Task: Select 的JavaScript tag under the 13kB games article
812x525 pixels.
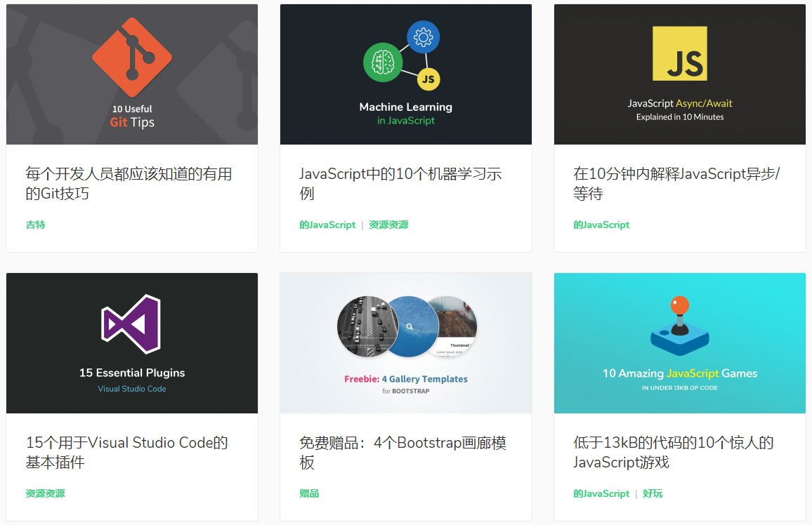Action: [601, 493]
